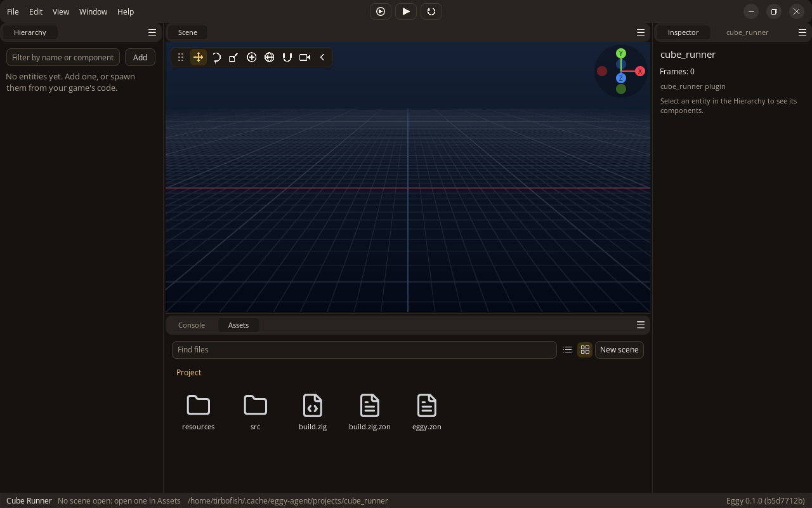Click the scene toolbar drag handle dots
This screenshot has height=508, width=812.
click(181, 57)
